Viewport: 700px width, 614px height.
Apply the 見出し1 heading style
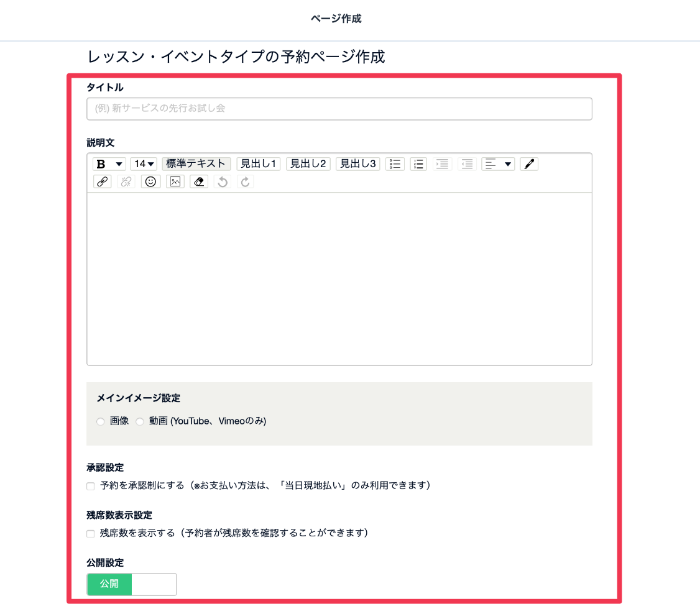point(258,164)
